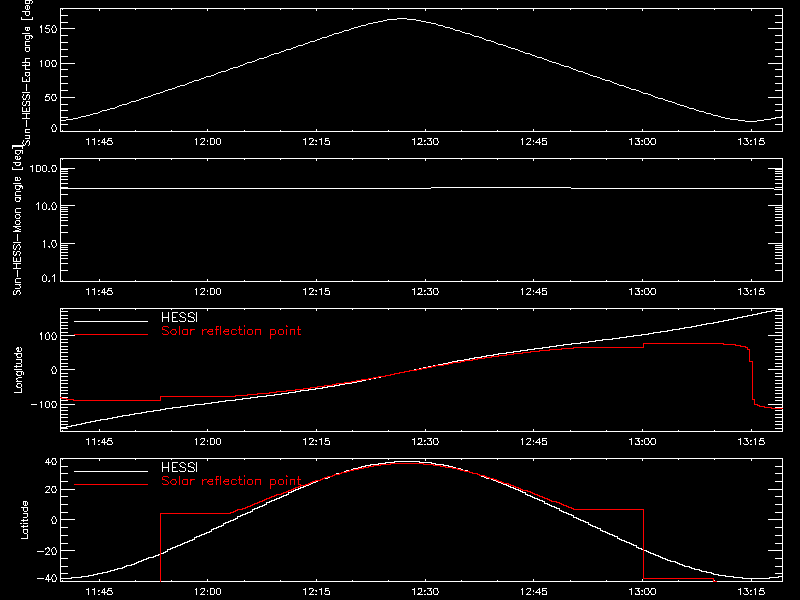Click 12:45 time label of Moon angle plot
The image size is (800, 600).
click(x=534, y=292)
